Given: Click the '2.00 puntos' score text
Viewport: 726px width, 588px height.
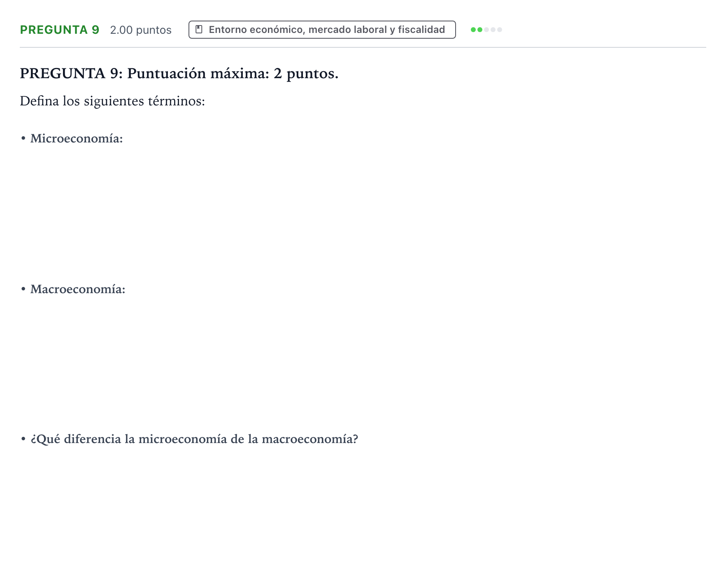Looking at the screenshot, I should [141, 30].
